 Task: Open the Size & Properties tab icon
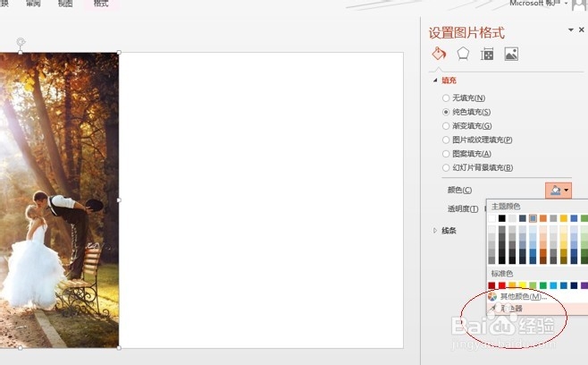487,55
